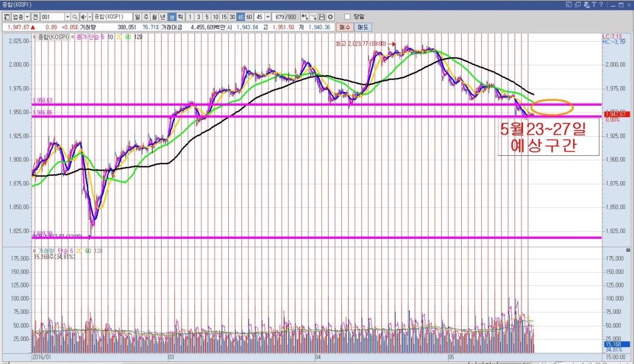Click the chart compress/expand arrows icon
634x364 pixels.
point(305,17)
